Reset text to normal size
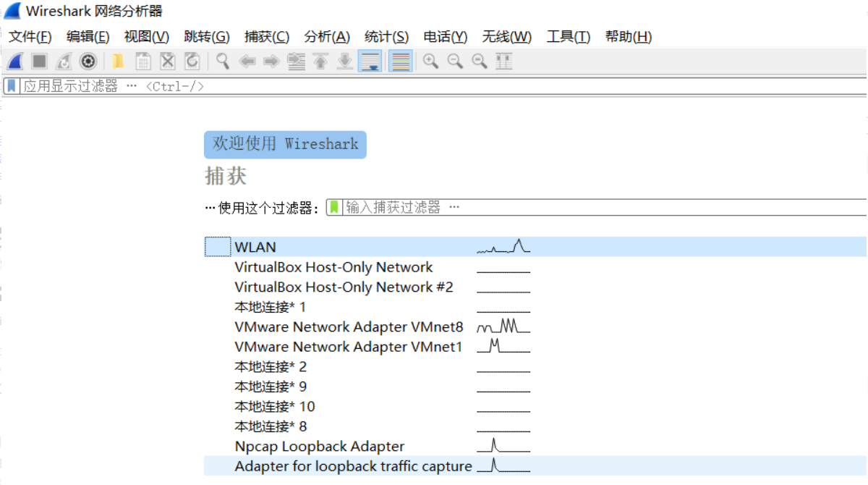 click(480, 62)
